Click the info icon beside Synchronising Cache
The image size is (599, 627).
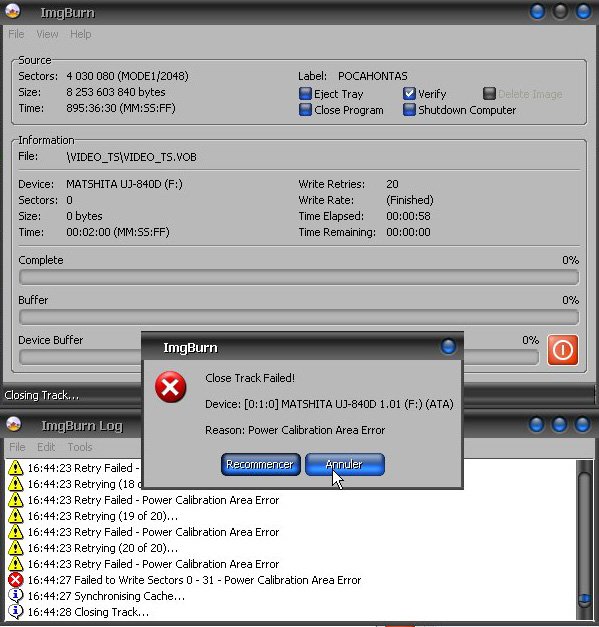(x=16, y=596)
